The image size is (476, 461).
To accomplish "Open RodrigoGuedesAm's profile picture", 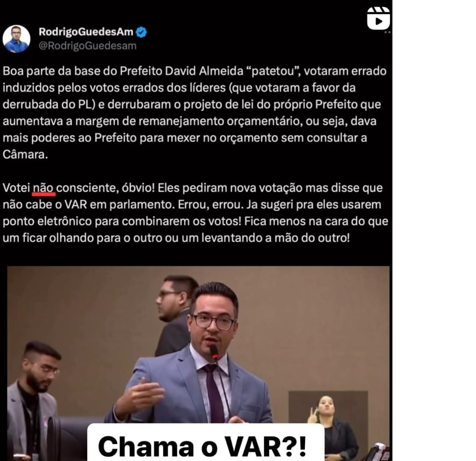I will 16,39.
